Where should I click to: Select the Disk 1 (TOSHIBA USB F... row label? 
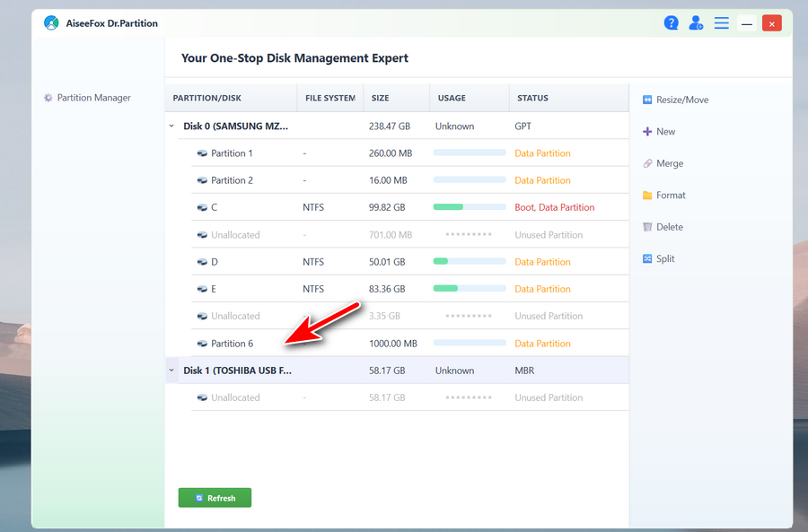238,371
